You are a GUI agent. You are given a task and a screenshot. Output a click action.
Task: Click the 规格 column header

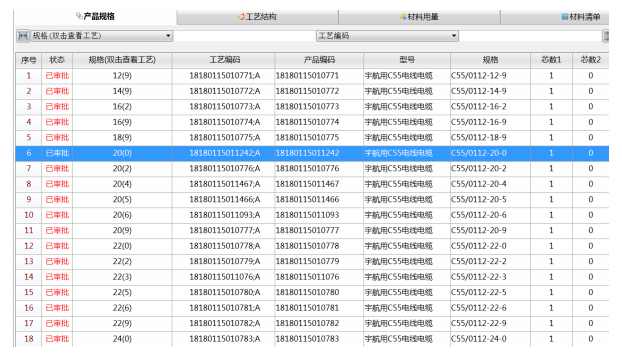[x=490, y=60]
